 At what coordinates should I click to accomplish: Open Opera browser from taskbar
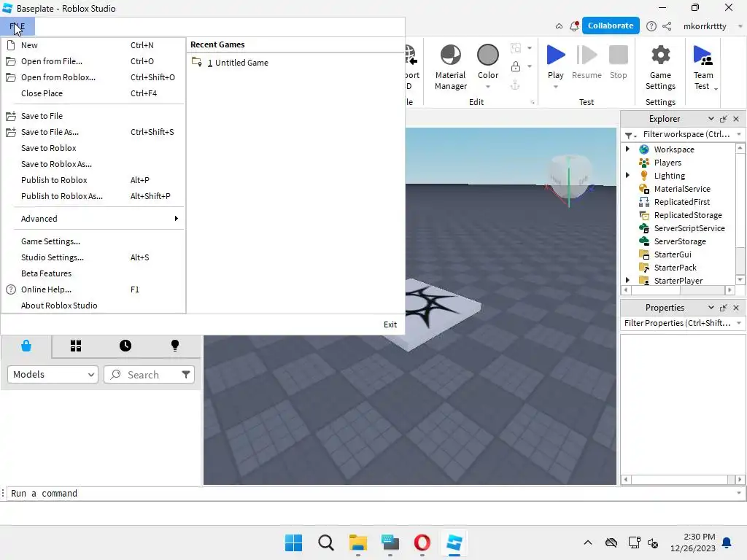tap(422, 542)
